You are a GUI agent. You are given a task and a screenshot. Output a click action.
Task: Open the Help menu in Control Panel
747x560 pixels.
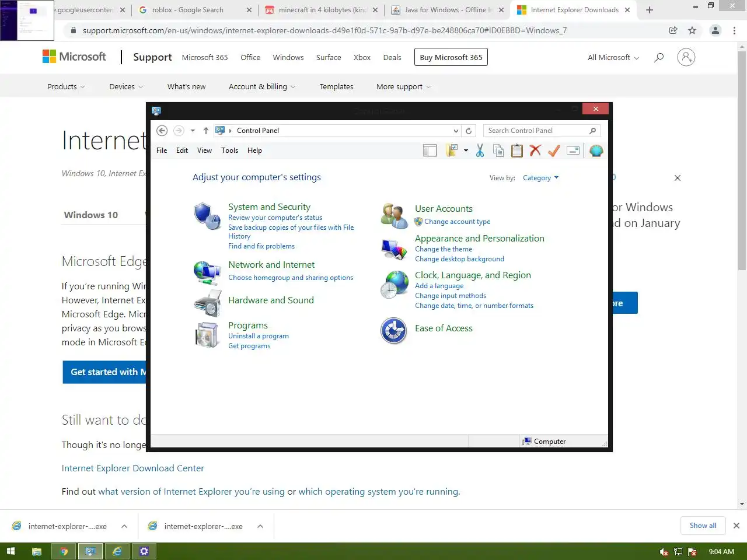click(x=254, y=150)
